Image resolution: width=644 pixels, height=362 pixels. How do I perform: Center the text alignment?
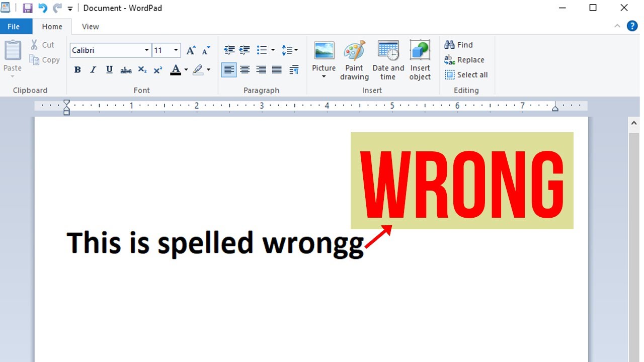(x=245, y=70)
